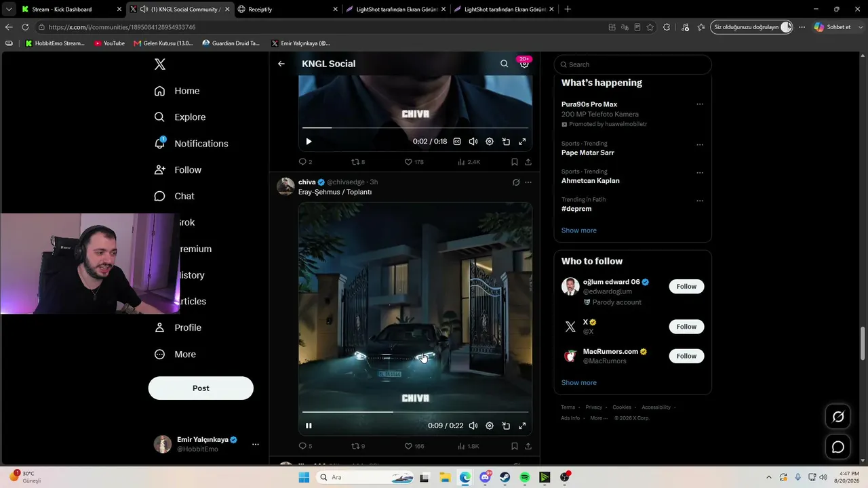Bookmark the post with 178 likes
Screen dimensions: 868x488
point(515,162)
